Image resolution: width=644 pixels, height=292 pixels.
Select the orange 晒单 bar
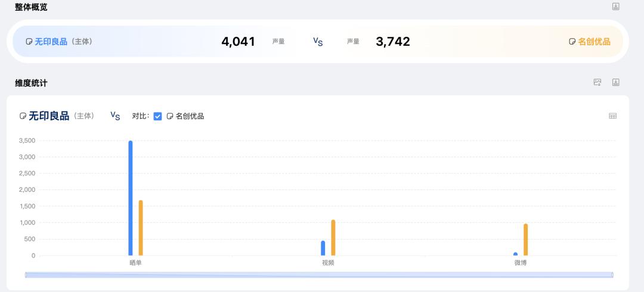[141, 228]
